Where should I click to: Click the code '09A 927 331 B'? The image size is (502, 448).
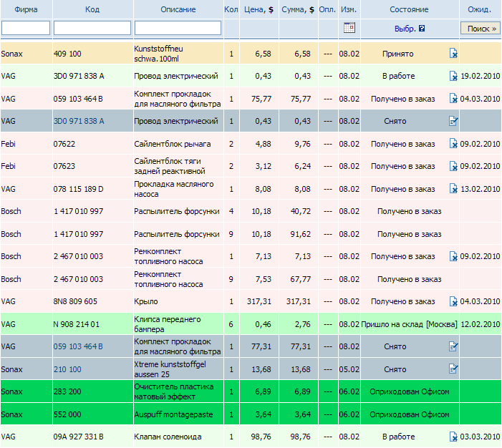coord(79,437)
